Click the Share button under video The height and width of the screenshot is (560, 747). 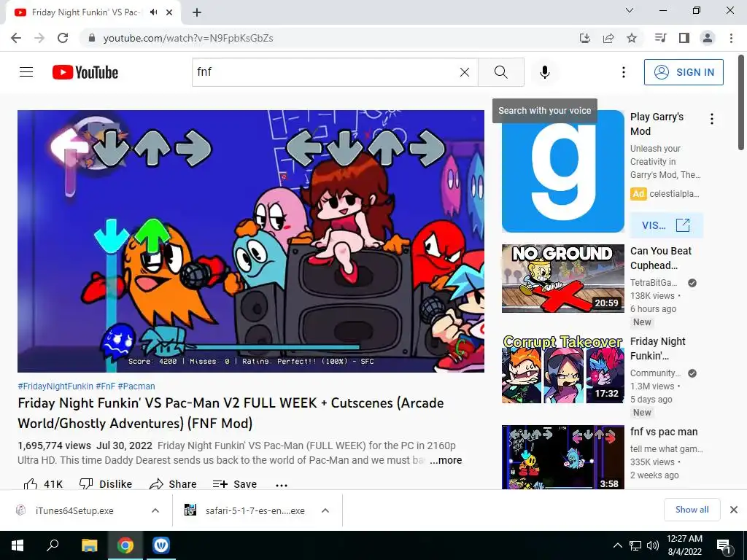pyautogui.click(x=173, y=484)
